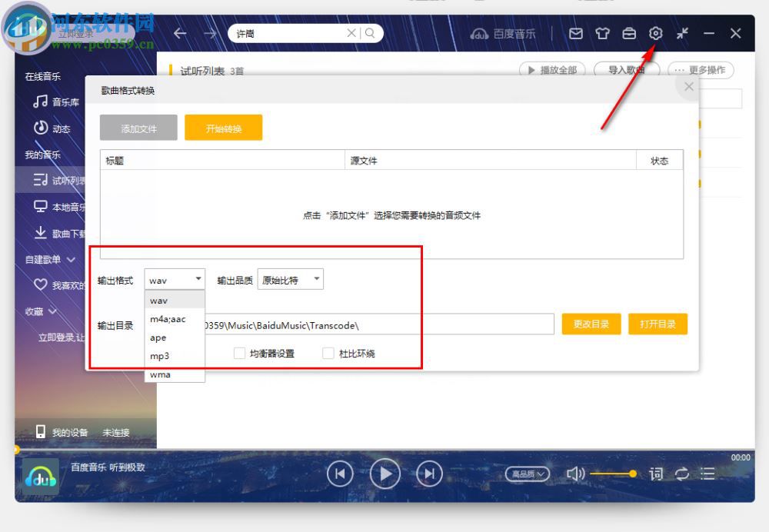This screenshot has width=769, height=532.
Task: Enable the 均衡器设置 checkbox
Action: 240,353
